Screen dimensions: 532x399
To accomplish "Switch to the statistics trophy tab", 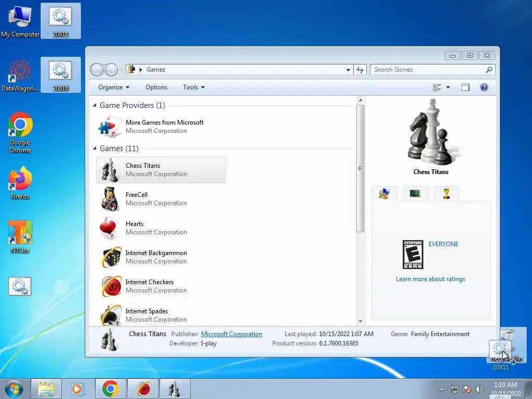I will (446, 194).
